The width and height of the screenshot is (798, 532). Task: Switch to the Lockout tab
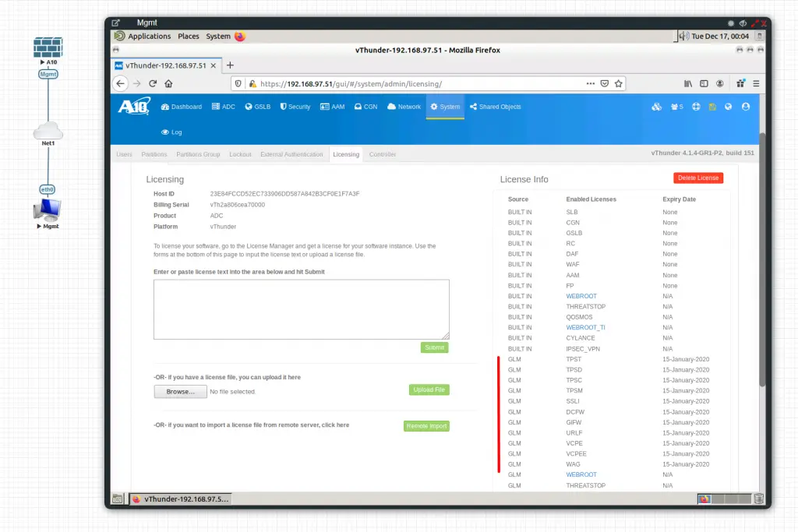[240, 154]
